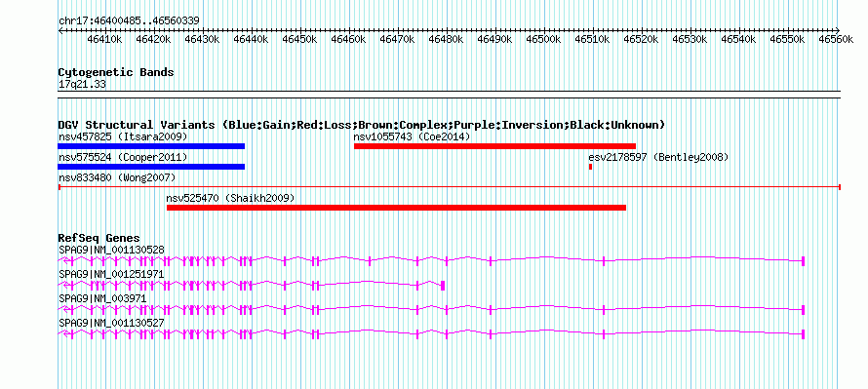
Task: Click the nsv457825 (Itsara2009) blue gain bar
Action: [151, 146]
